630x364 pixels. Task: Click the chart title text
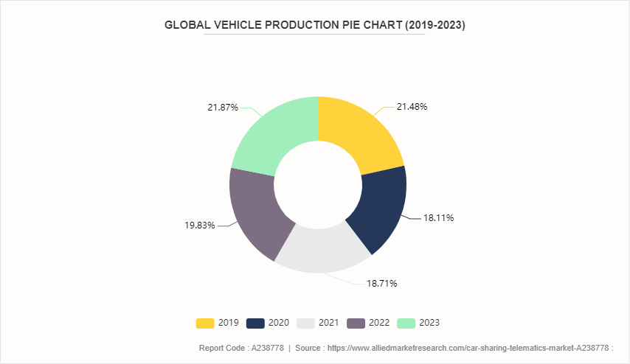click(315, 25)
